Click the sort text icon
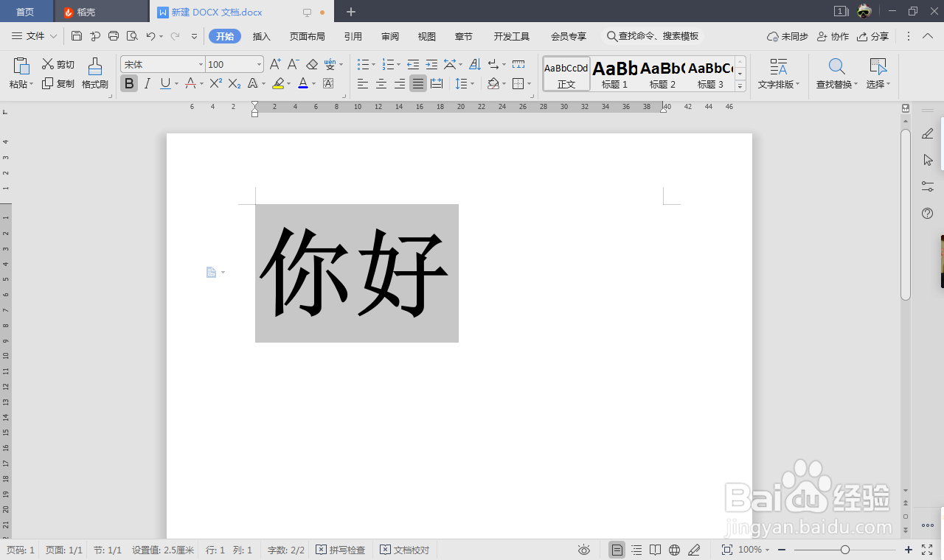Image resolution: width=944 pixels, height=560 pixels. point(475,65)
